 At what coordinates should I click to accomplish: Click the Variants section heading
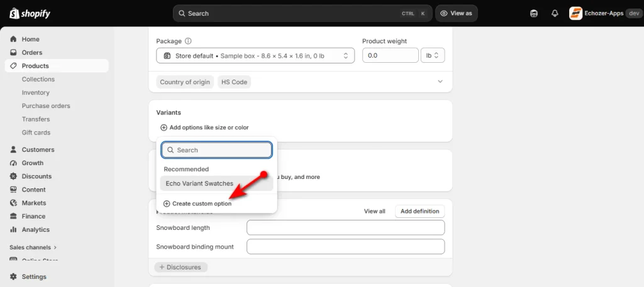(169, 112)
